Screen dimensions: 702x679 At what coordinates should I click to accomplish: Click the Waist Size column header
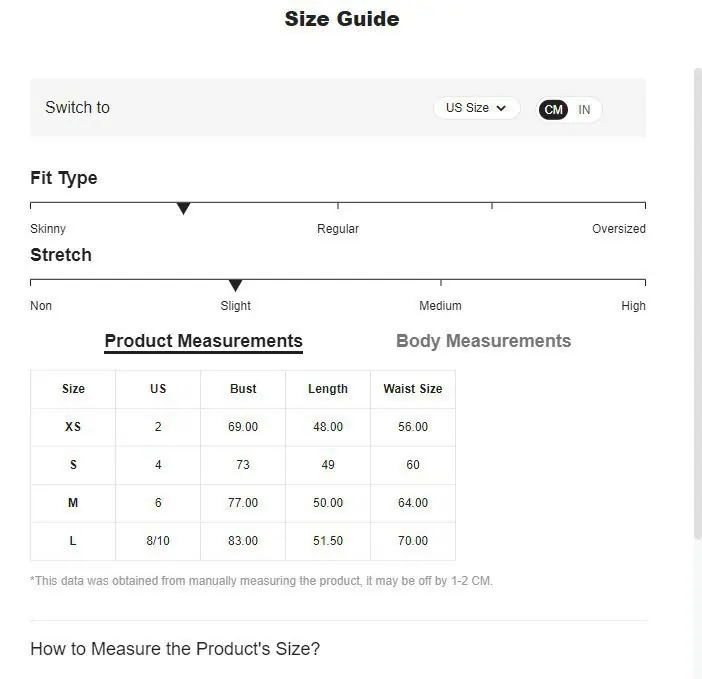(x=413, y=389)
